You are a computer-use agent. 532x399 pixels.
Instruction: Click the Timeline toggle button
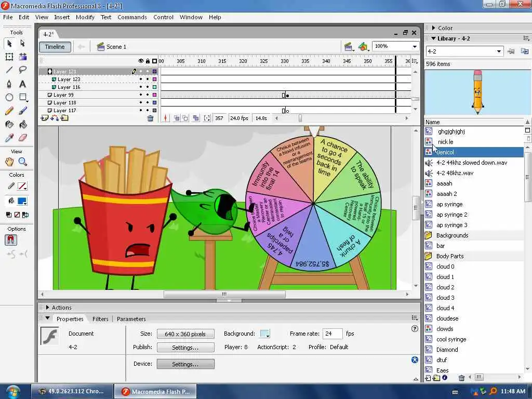click(x=55, y=47)
